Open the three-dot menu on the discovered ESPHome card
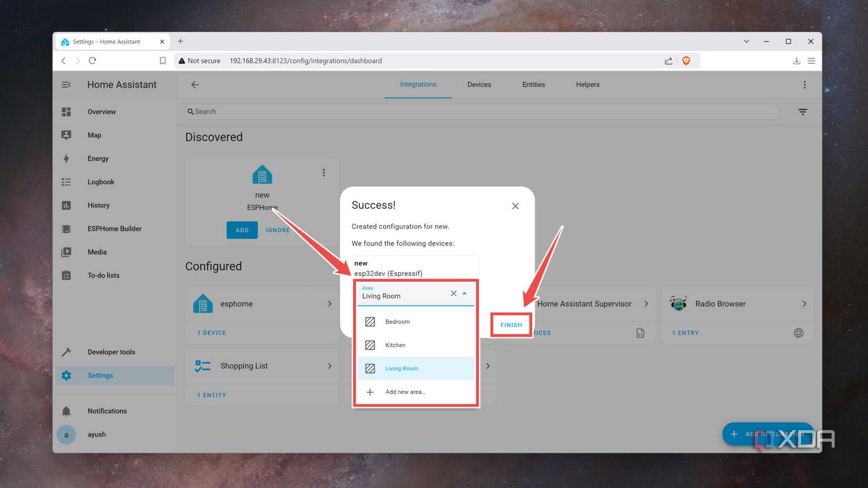The height and width of the screenshot is (488, 868). (324, 172)
